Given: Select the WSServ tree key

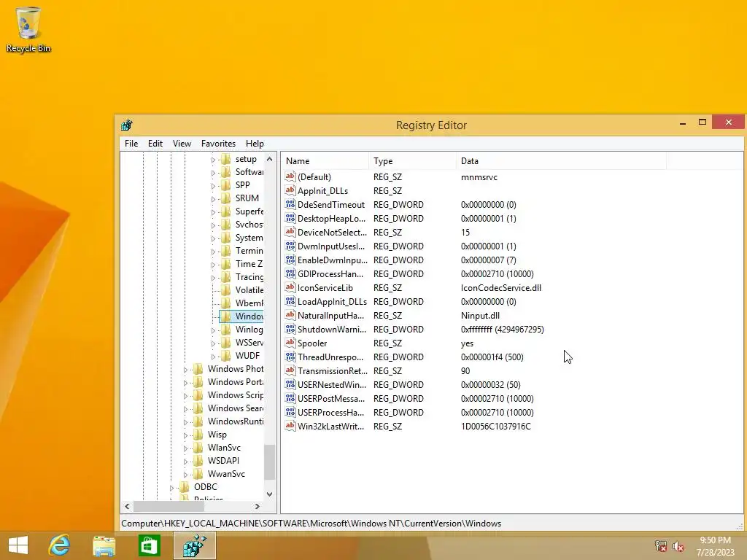Looking at the screenshot, I should point(249,343).
